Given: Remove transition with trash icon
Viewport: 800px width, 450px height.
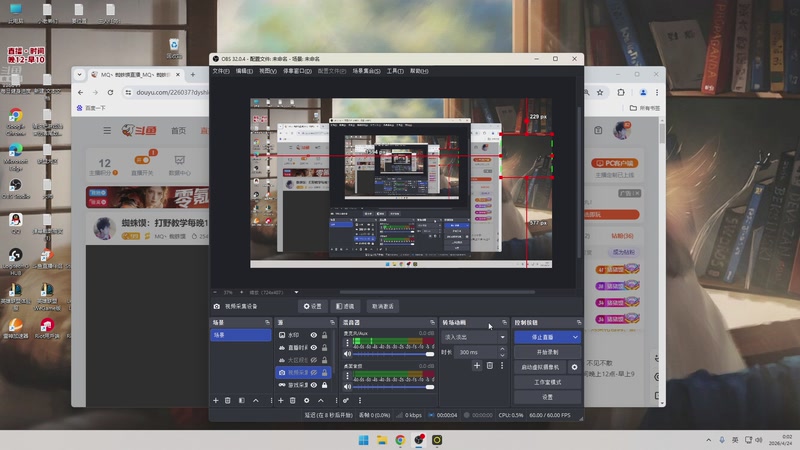Looking at the screenshot, I should tap(490, 365).
